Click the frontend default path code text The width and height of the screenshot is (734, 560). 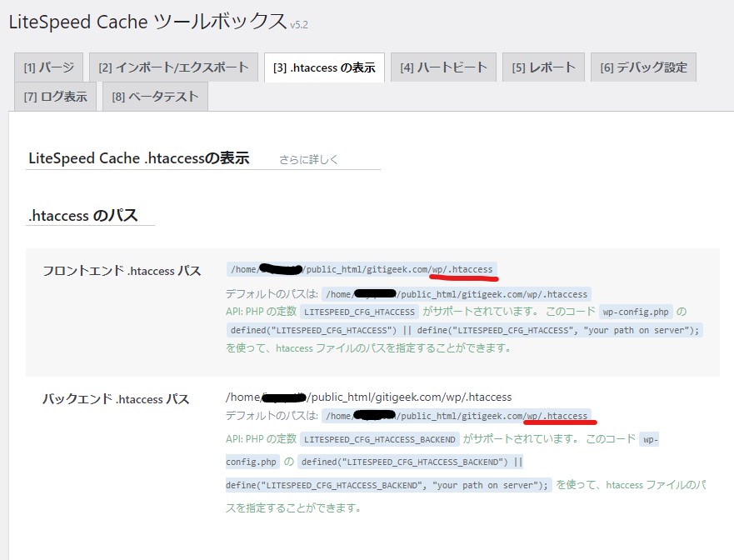456,294
